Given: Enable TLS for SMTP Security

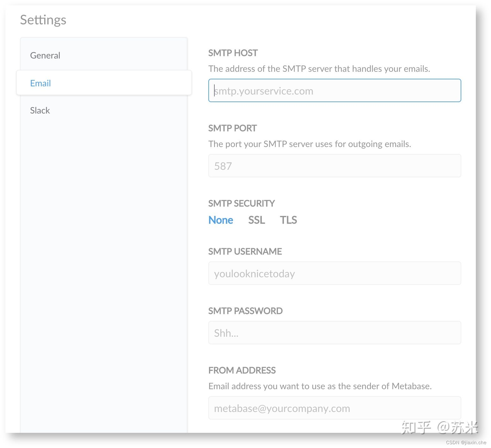Looking at the screenshot, I should (288, 220).
